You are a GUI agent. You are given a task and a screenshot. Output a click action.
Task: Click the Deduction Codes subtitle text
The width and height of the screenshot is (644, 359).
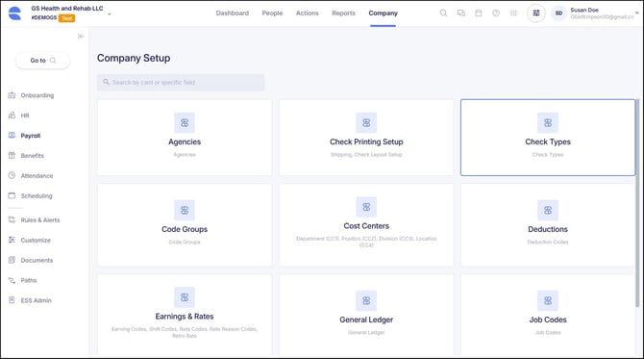point(548,243)
